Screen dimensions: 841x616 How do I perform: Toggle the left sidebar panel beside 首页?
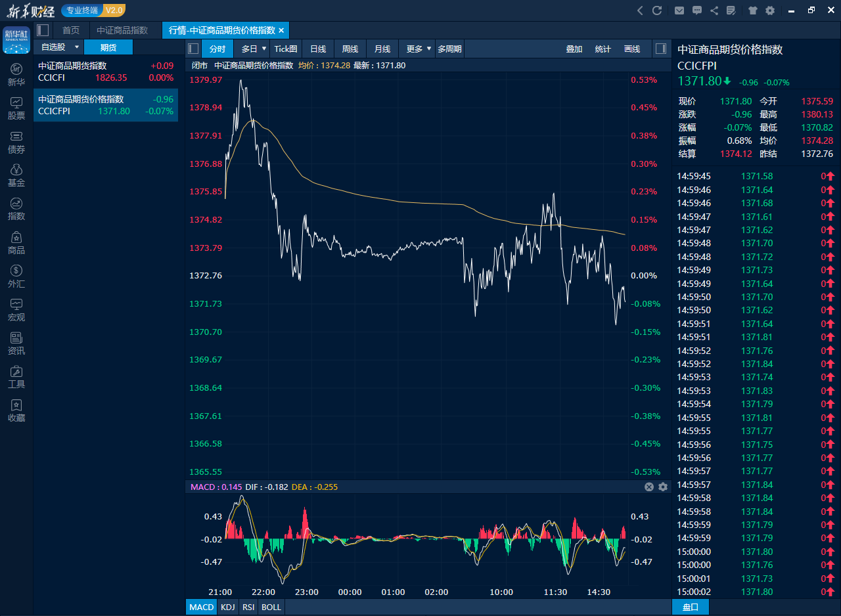(x=43, y=30)
